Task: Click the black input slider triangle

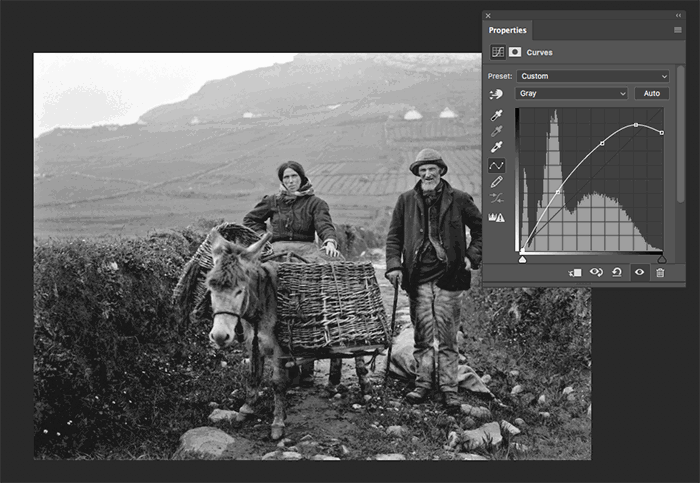Action: (662, 259)
